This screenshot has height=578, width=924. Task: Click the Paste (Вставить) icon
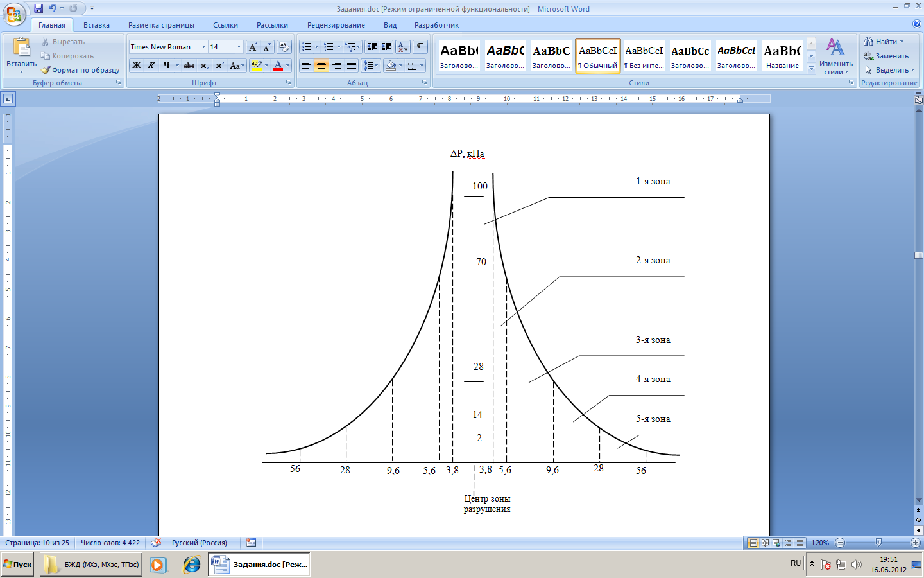(22, 48)
